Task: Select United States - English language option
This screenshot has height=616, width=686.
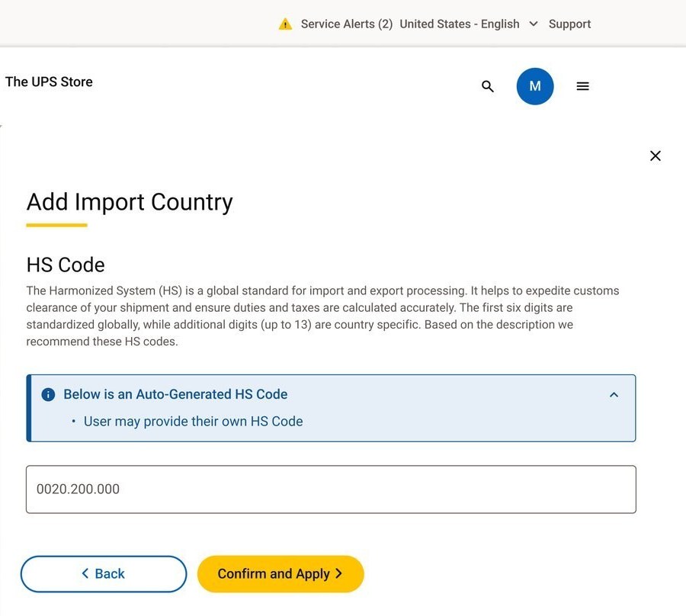Action: coord(460,24)
